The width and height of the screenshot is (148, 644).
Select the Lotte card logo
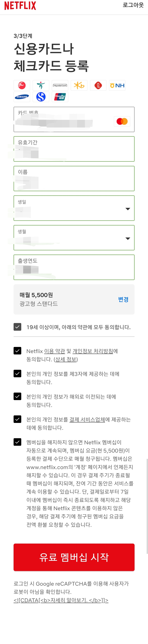tap(98, 85)
